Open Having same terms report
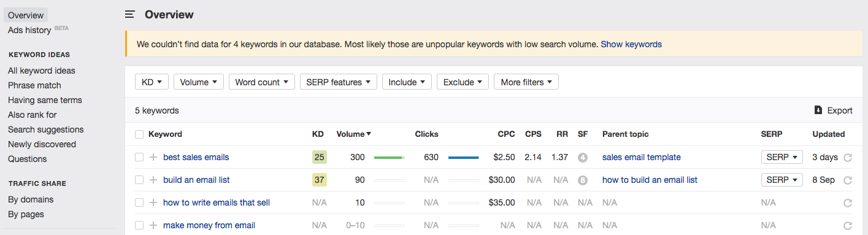 coord(45,100)
